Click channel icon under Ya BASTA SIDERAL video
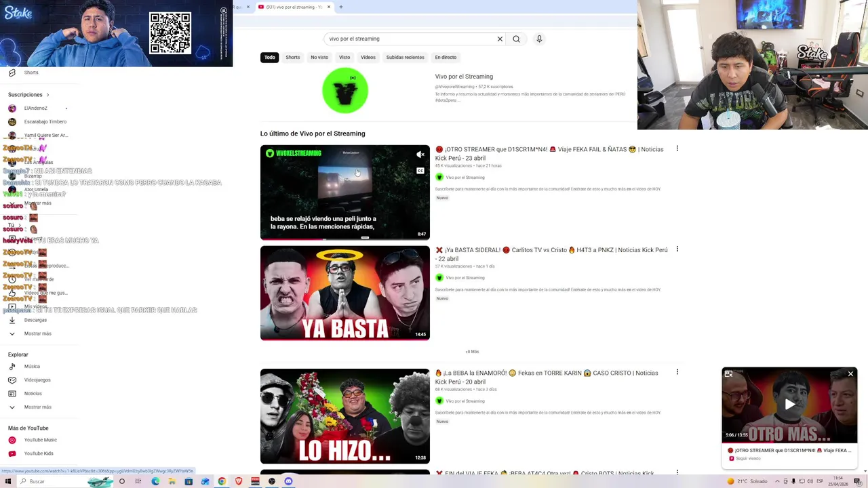Viewport: 868px width, 488px height. [x=439, y=278]
